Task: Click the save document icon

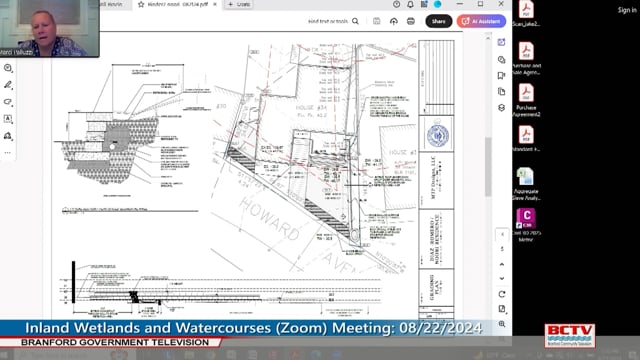Action: pos(376,21)
